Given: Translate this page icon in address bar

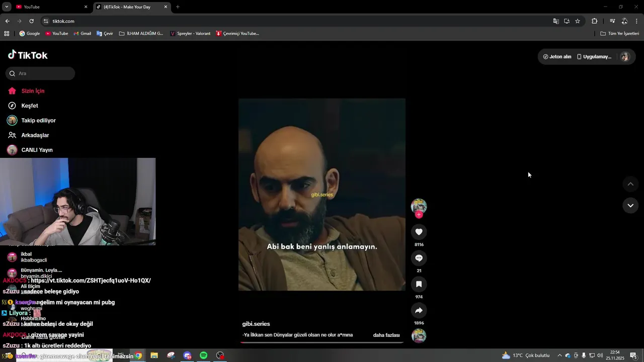Looking at the screenshot, I should coord(556,21).
